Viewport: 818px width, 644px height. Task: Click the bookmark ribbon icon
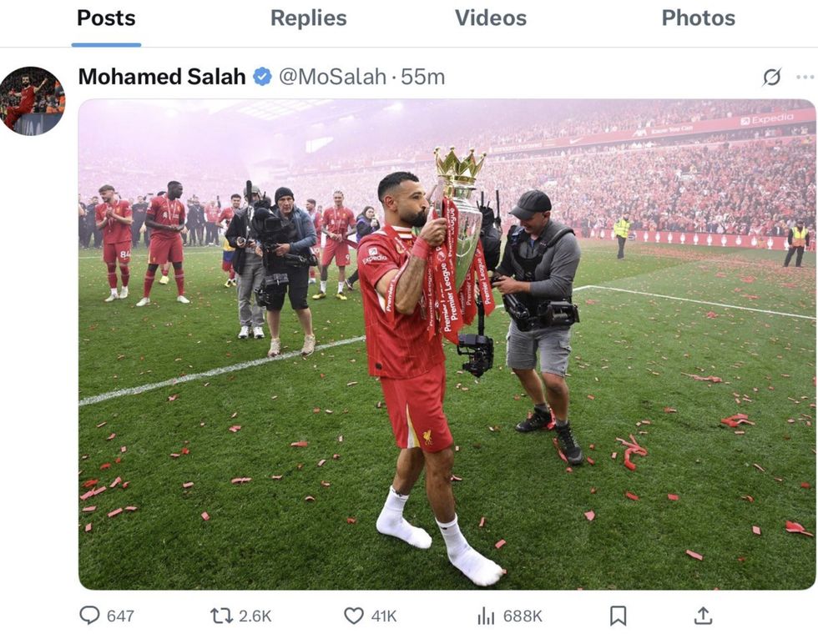(x=619, y=615)
